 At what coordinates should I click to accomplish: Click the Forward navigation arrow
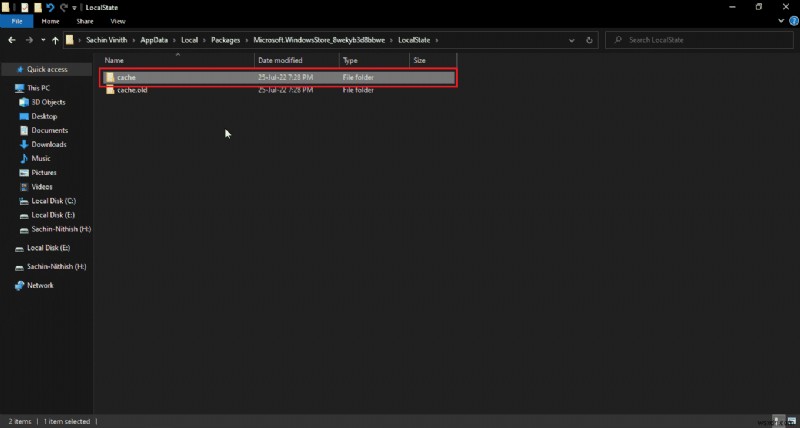[29, 40]
